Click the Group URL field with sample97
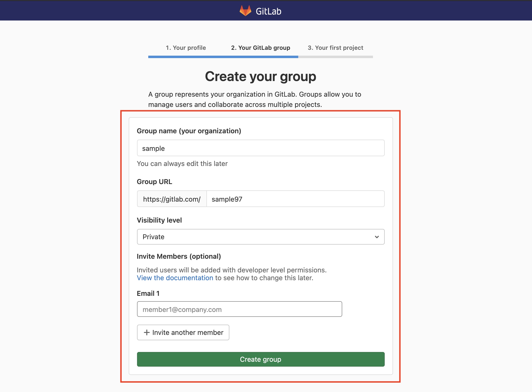Image resolution: width=532 pixels, height=392 pixels. click(x=296, y=199)
